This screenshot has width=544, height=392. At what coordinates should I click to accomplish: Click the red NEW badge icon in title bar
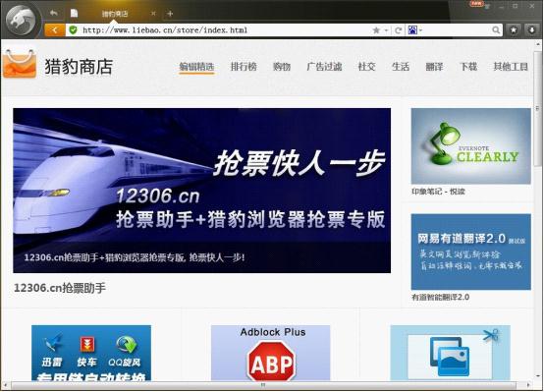476,4
